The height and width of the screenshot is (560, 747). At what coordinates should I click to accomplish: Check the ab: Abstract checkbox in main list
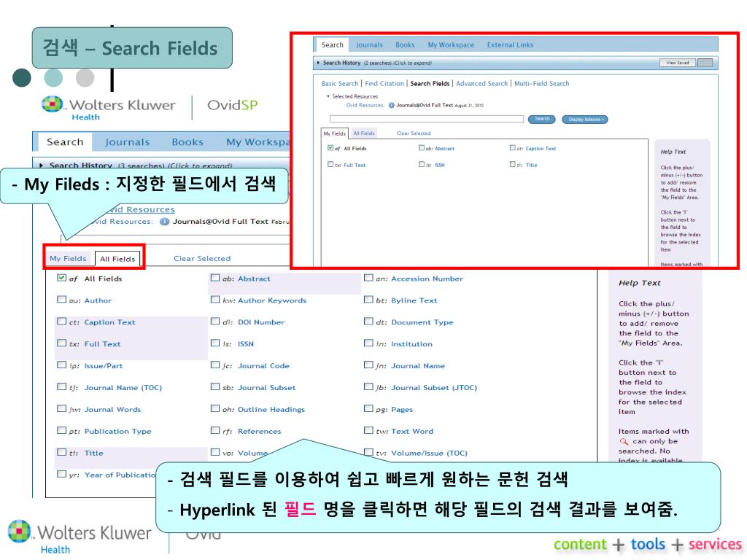[x=215, y=278]
